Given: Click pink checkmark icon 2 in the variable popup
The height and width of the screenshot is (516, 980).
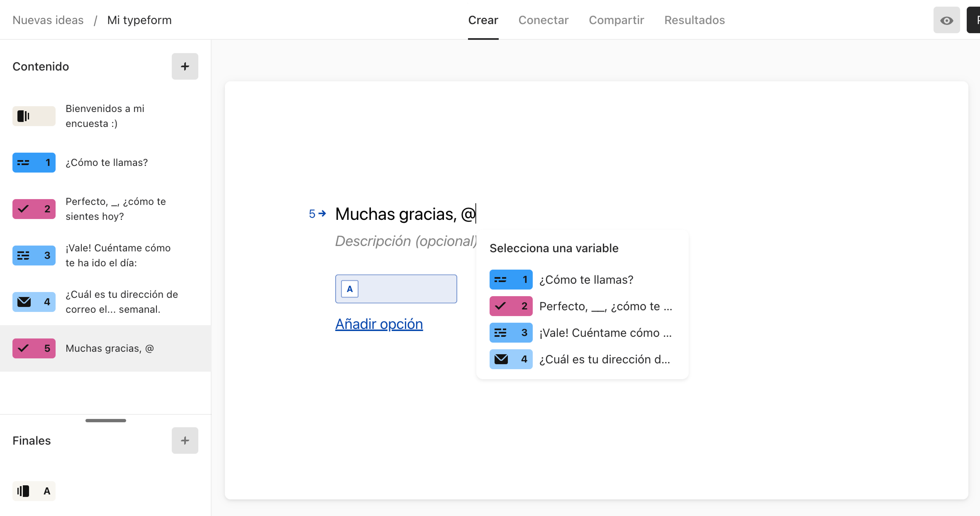Looking at the screenshot, I should [x=511, y=306].
